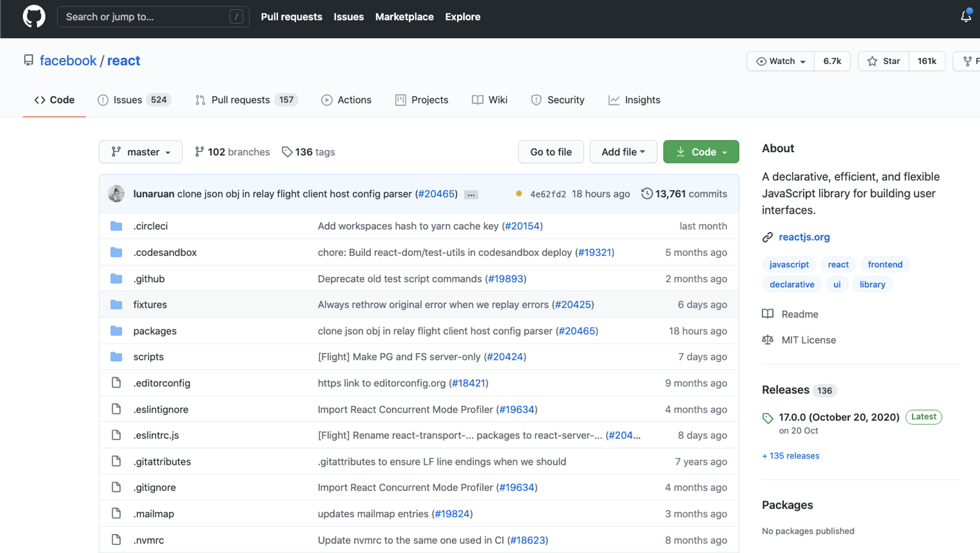This screenshot has width=980, height=553.
Task: Open the Actions tab
Action: pyautogui.click(x=346, y=100)
